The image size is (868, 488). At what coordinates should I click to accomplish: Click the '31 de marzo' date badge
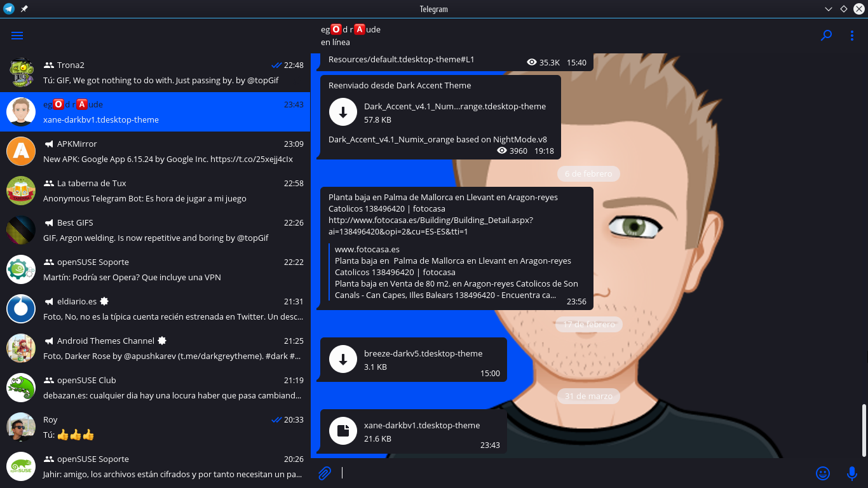[588, 396]
